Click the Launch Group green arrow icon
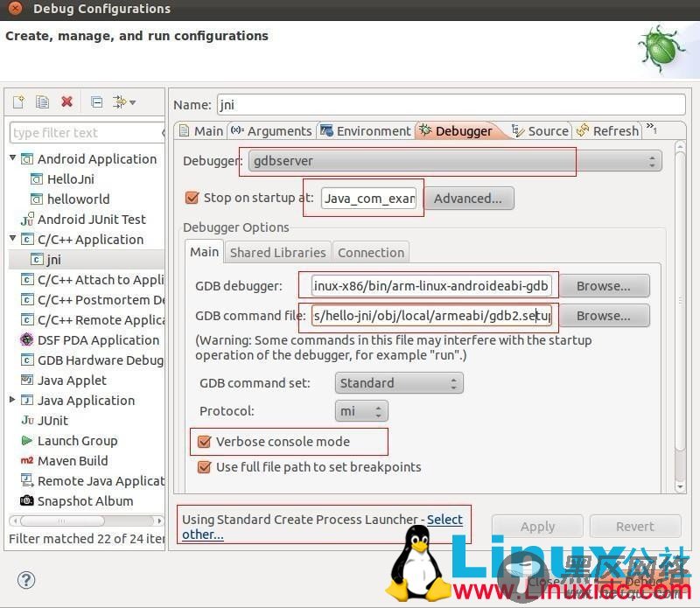This screenshot has height=608, width=700. [x=27, y=441]
